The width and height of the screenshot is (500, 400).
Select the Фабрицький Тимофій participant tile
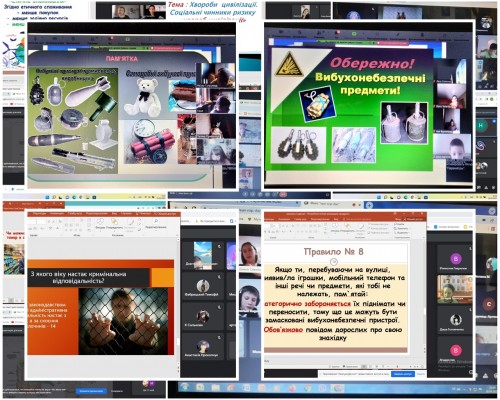point(203,287)
